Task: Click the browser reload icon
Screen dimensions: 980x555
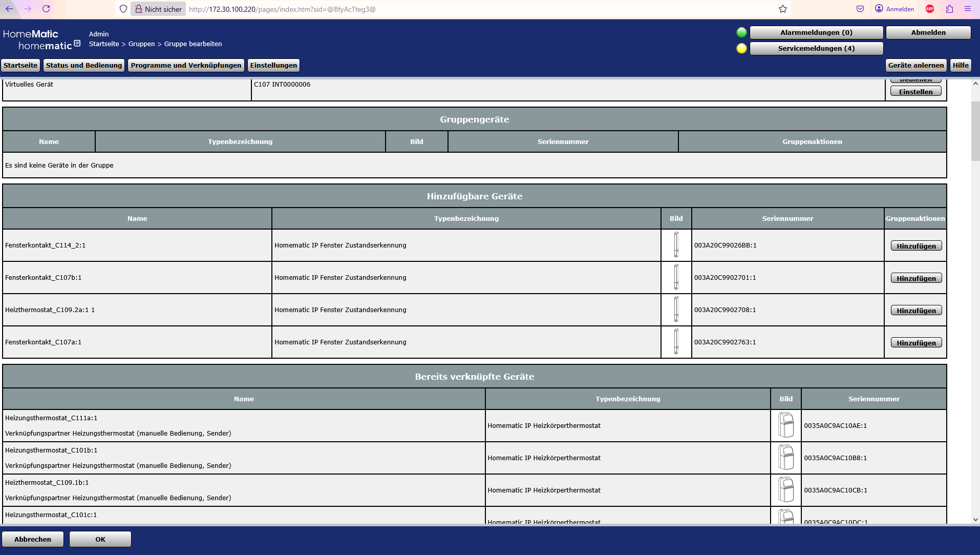Action: pos(46,9)
